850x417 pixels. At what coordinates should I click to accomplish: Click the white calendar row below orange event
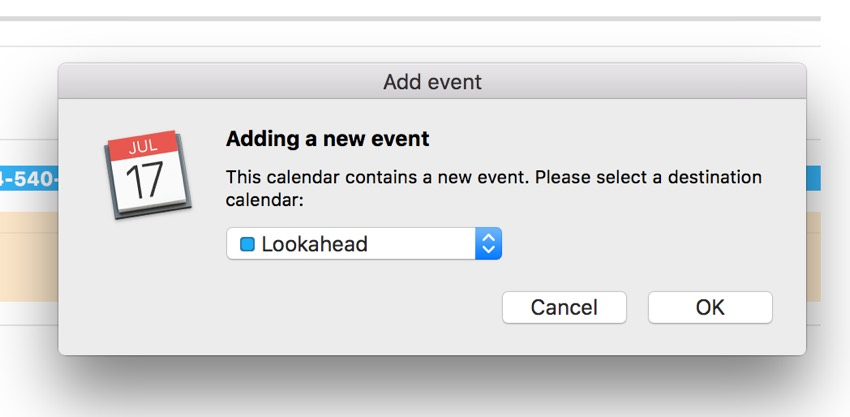tap(28, 313)
